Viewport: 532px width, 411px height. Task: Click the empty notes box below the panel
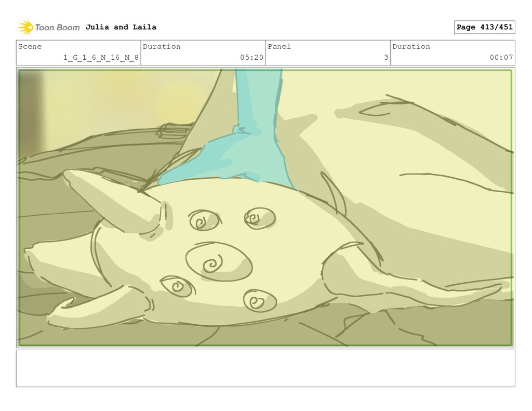point(265,368)
